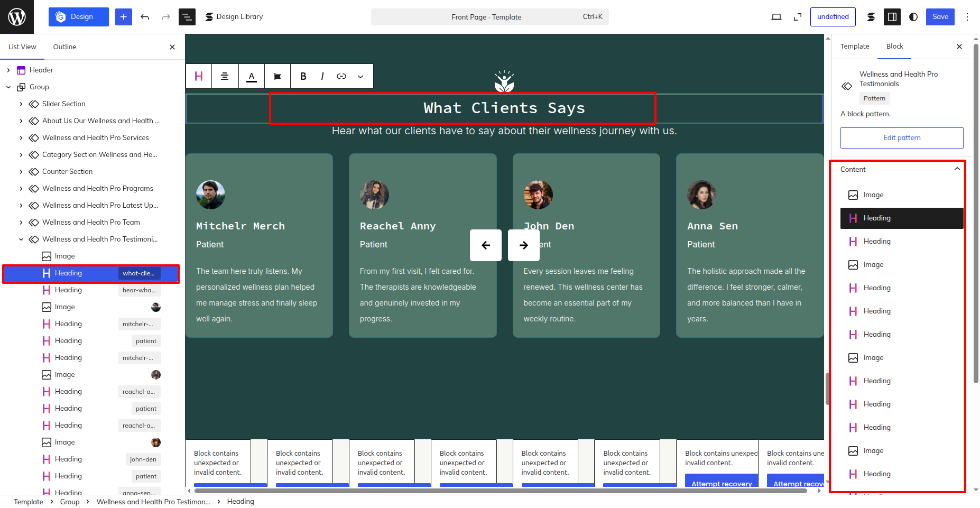980x508 pixels.
Task: Open text alignment option in block toolbar
Action: (x=225, y=76)
